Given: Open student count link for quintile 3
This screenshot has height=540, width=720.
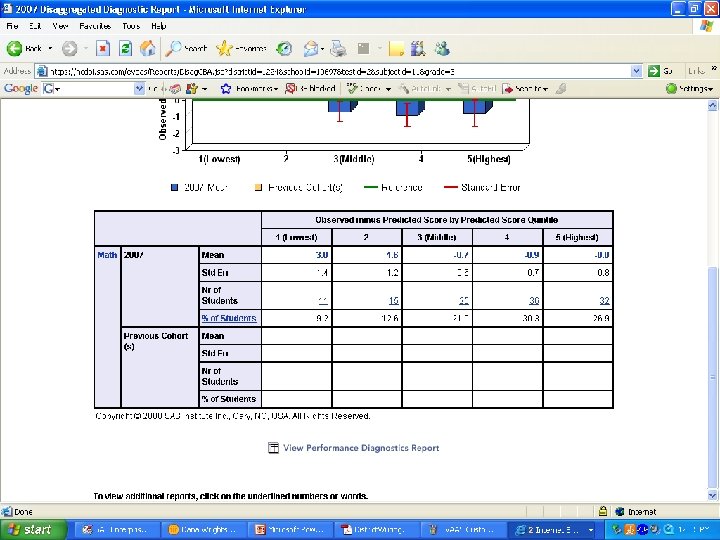Looking at the screenshot, I should click(x=464, y=301).
